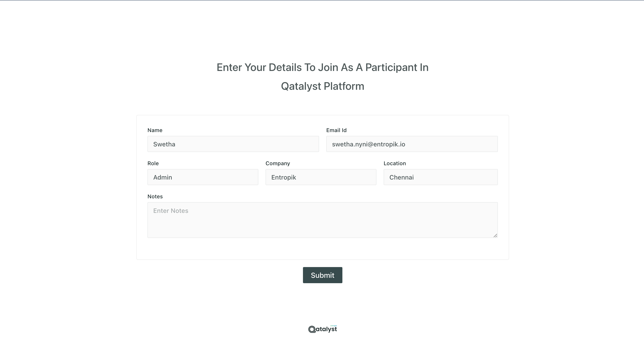Click the Notes label text

(155, 196)
